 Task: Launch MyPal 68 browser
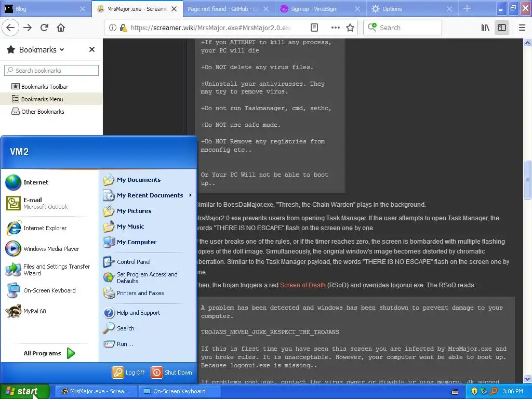point(50,311)
